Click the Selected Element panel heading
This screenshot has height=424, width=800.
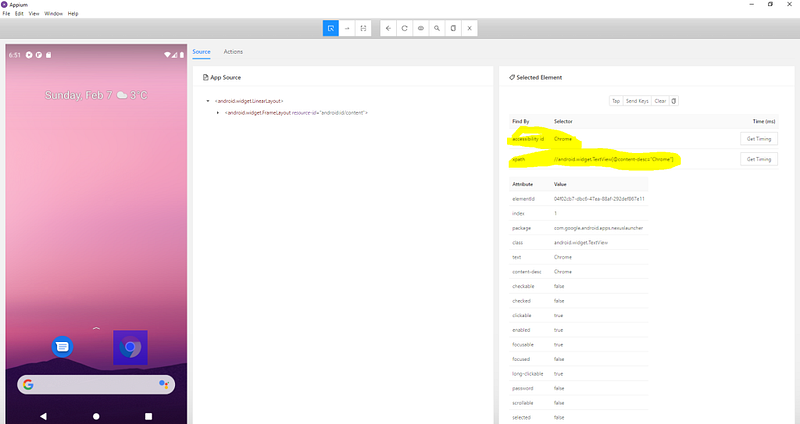pyautogui.click(x=535, y=78)
